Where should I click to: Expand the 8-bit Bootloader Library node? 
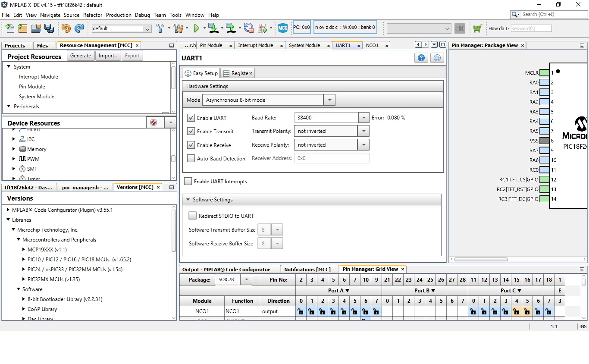[24, 299]
